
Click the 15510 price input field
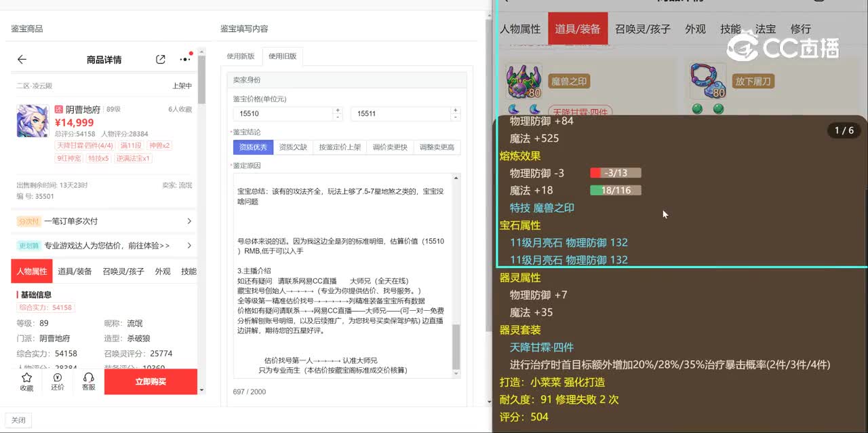point(283,113)
